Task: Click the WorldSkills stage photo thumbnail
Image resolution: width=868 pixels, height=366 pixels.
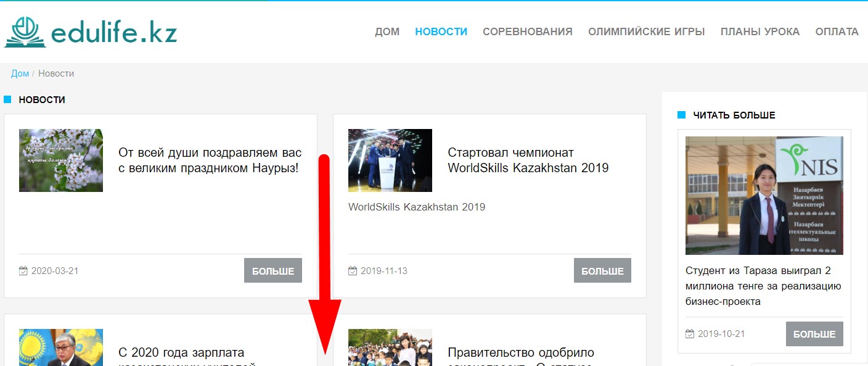Action: coord(390,160)
